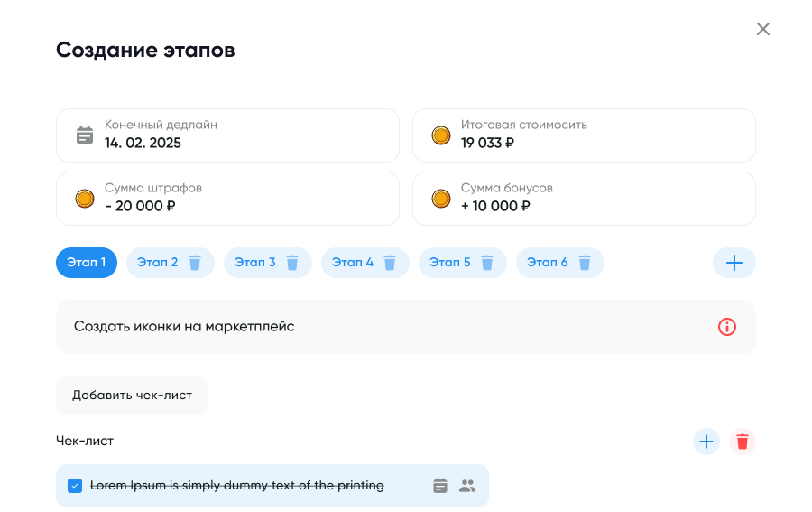Click trash icon on Этап 3
Screen dimensions: 812x512
[x=292, y=263]
